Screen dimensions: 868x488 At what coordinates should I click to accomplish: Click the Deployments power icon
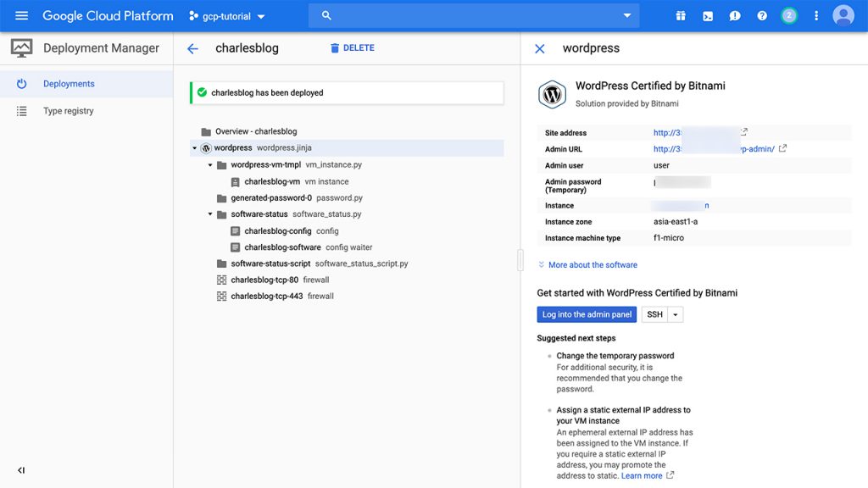21,84
